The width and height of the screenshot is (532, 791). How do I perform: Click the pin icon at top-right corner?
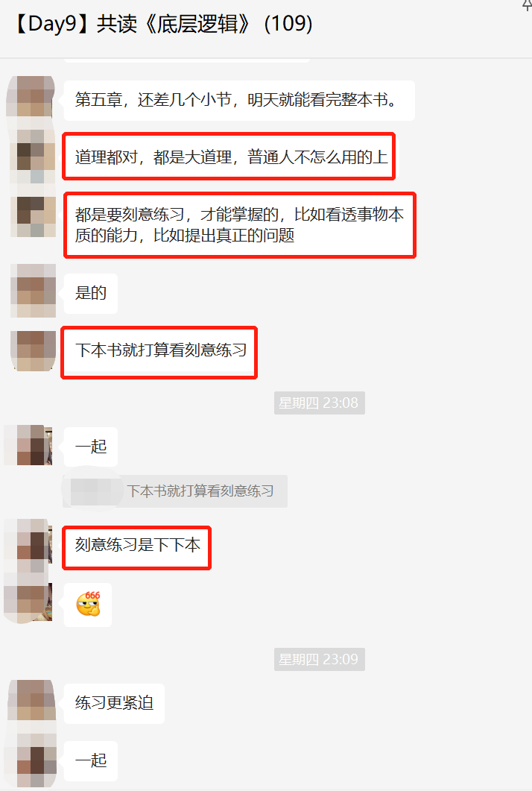point(527,5)
